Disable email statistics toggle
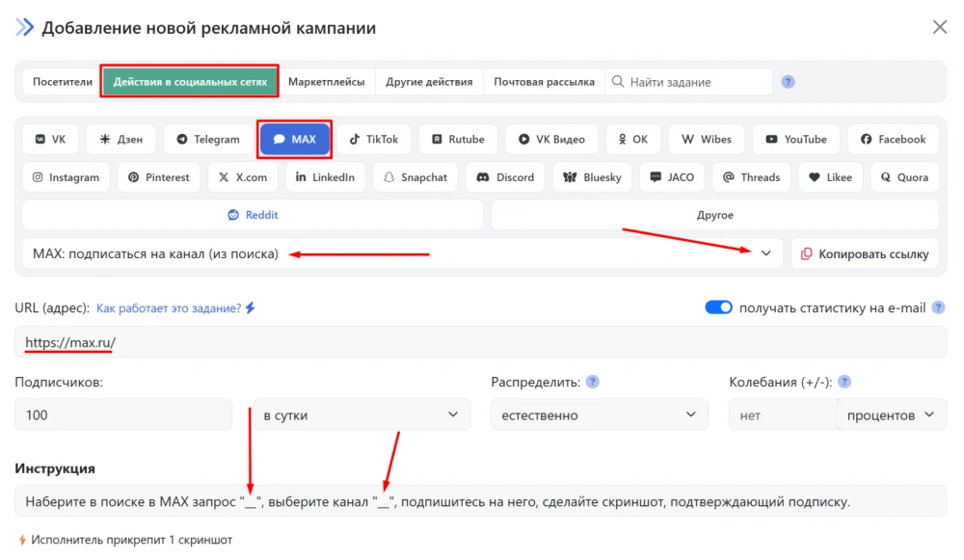964x560 pixels. coord(718,307)
